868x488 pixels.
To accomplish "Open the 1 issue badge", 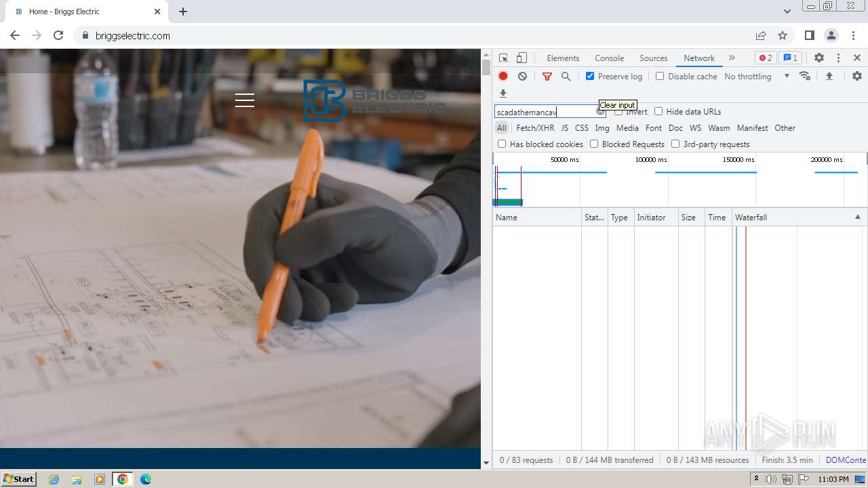I will point(790,58).
